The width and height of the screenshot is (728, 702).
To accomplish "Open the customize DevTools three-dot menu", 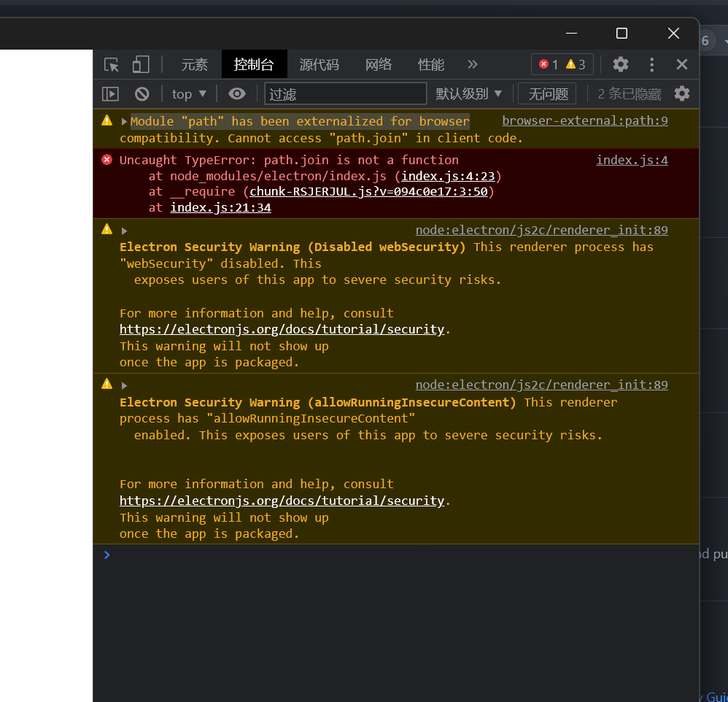I will tap(651, 64).
